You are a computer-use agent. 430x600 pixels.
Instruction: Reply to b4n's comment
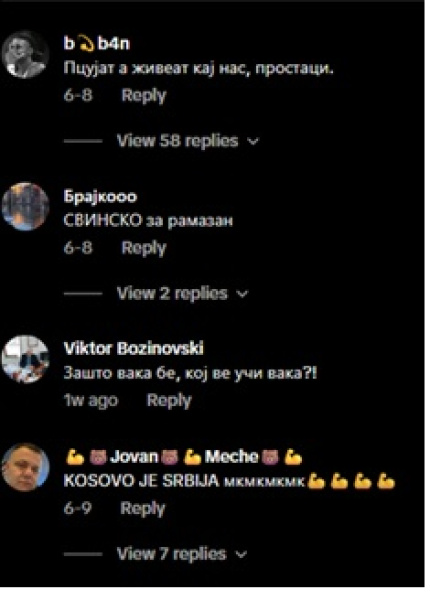pyautogui.click(x=143, y=96)
